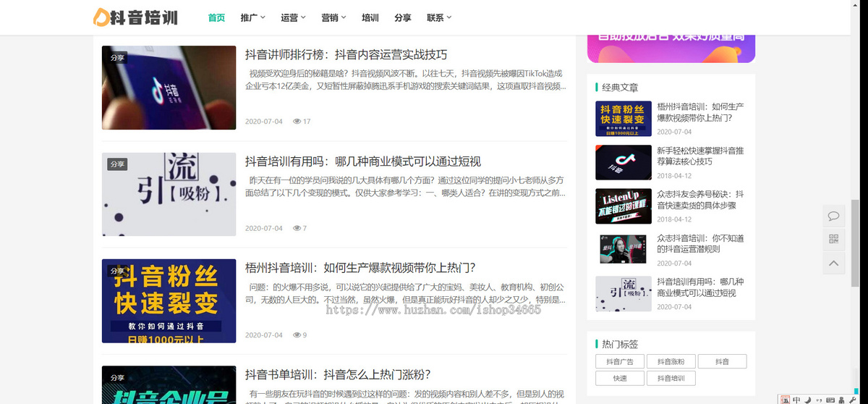Go to the 首页 nav tab
This screenshot has height=404, width=868.
coord(216,17)
